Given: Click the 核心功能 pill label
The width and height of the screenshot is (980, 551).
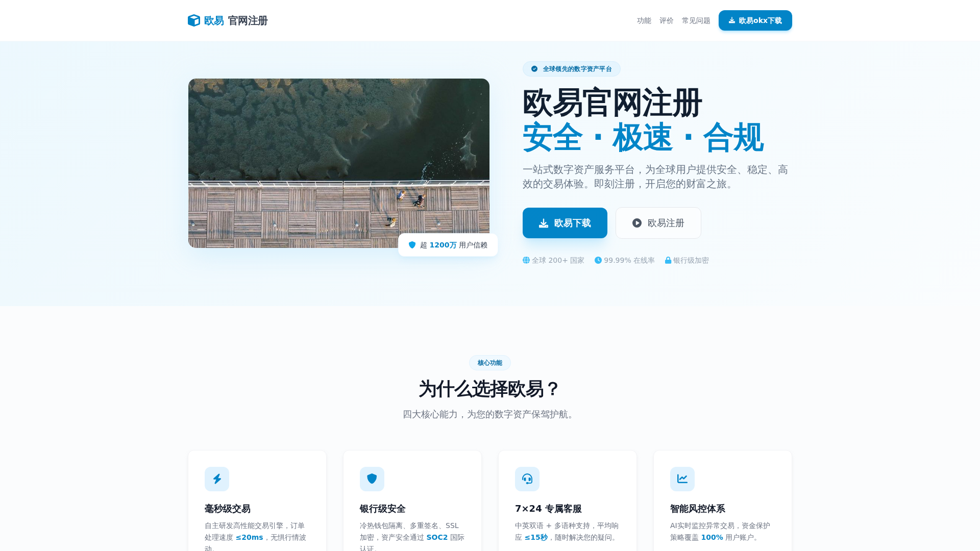Looking at the screenshot, I should point(490,363).
